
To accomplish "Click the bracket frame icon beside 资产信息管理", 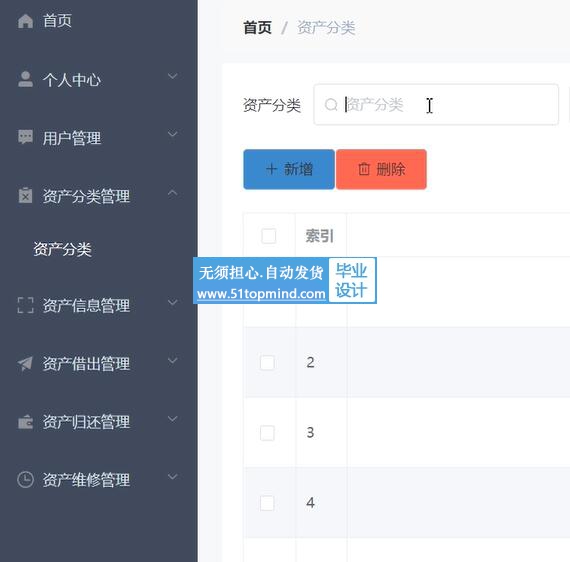I will tap(25, 305).
